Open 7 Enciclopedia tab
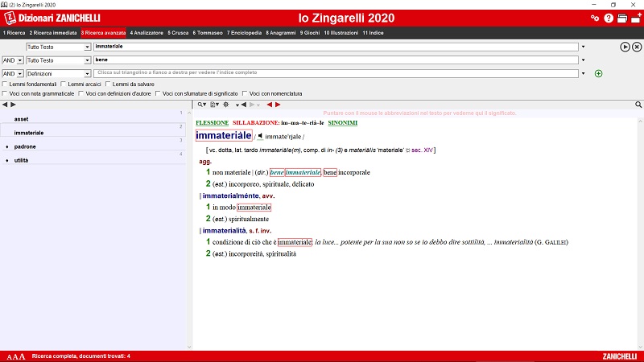The height and width of the screenshot is (362, 644). click(x=244, y=33)
